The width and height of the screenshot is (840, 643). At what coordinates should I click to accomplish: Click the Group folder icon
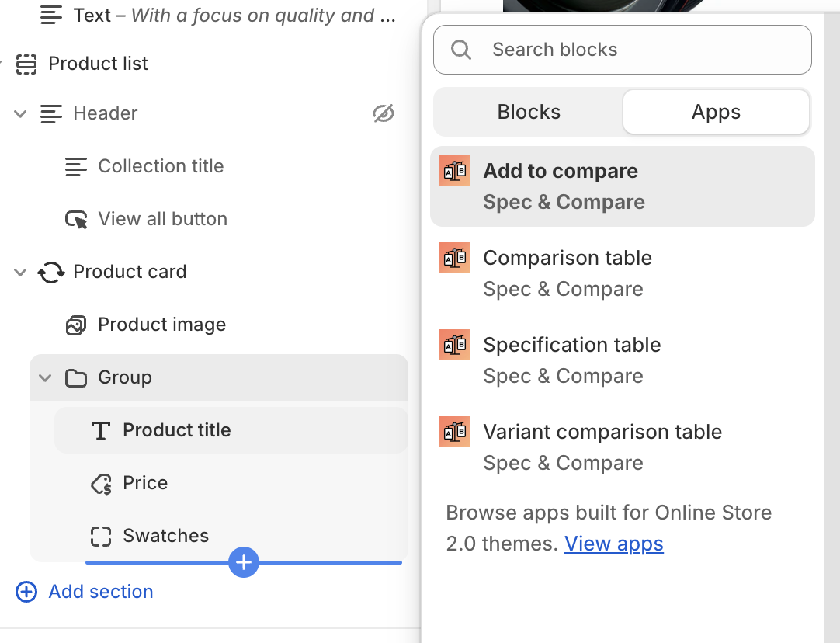click(x=75, y=377)
